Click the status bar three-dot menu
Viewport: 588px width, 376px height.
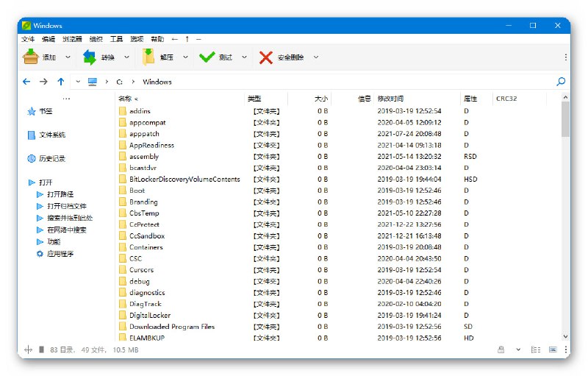pos(565,350)
